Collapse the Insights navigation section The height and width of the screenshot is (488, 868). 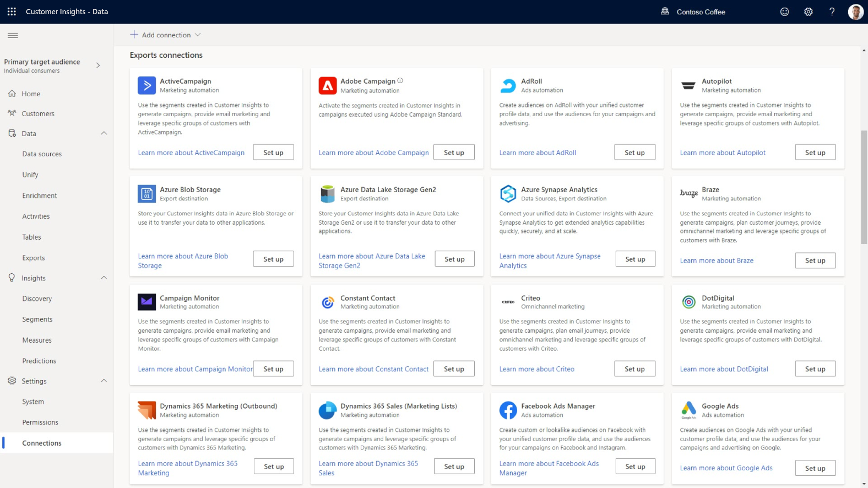pos(104,278)
